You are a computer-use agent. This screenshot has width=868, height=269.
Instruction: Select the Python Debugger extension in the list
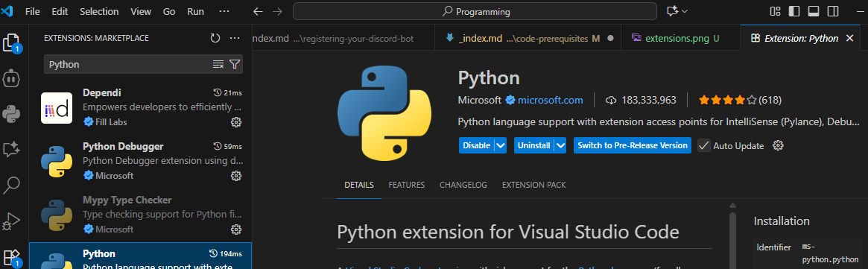[x=140, y=162]
